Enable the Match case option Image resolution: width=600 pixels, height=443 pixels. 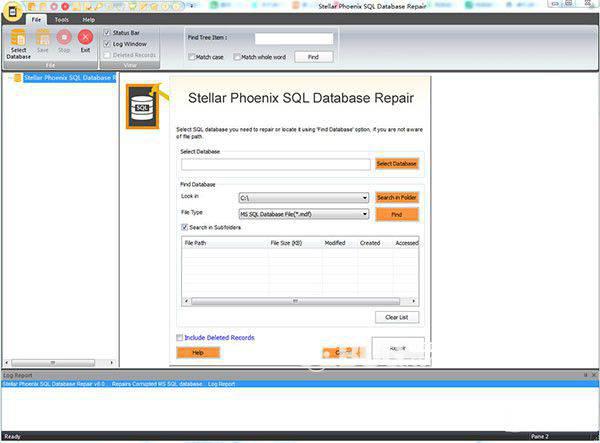(x=192, y=57)
